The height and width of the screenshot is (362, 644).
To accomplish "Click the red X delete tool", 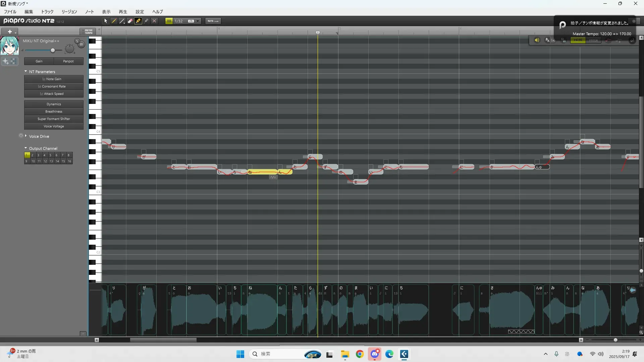I will 154,21.
